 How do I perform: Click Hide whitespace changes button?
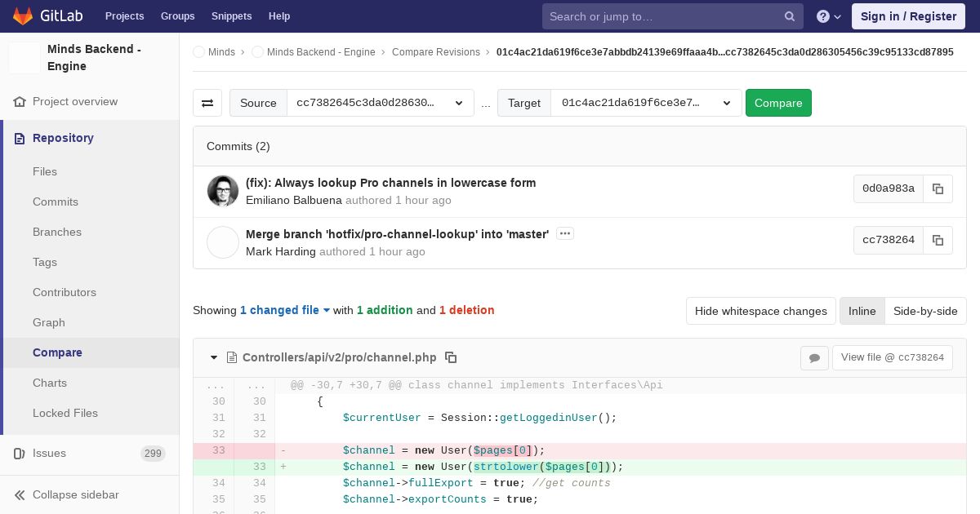coord(761,311)
